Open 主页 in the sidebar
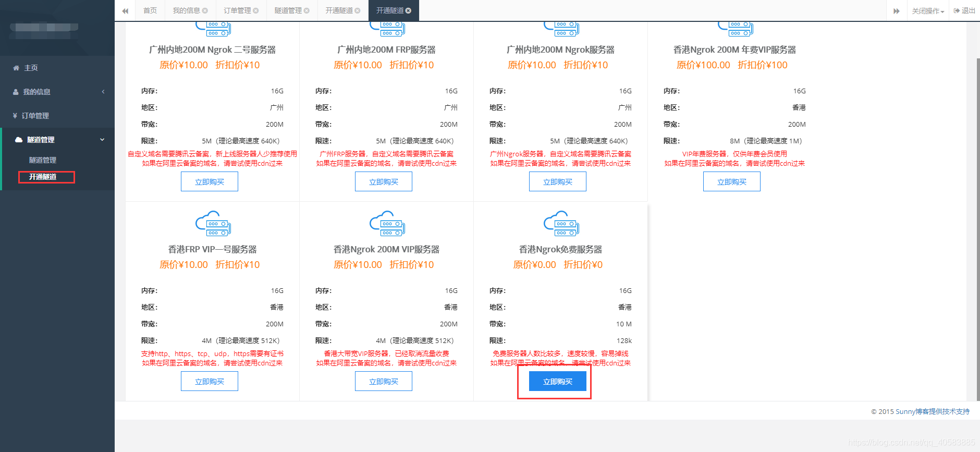Image resolution: width=980 pixels, height=452 pixels. (x=57, y=68)
